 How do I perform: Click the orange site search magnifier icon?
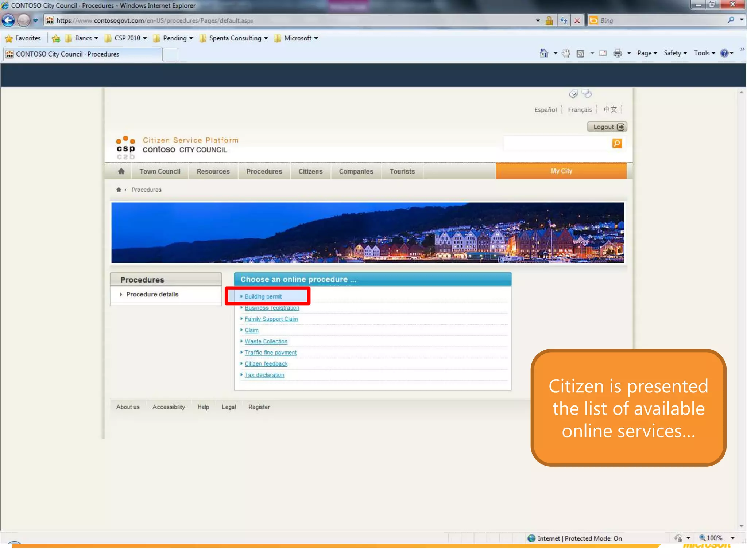click(617, 143)
